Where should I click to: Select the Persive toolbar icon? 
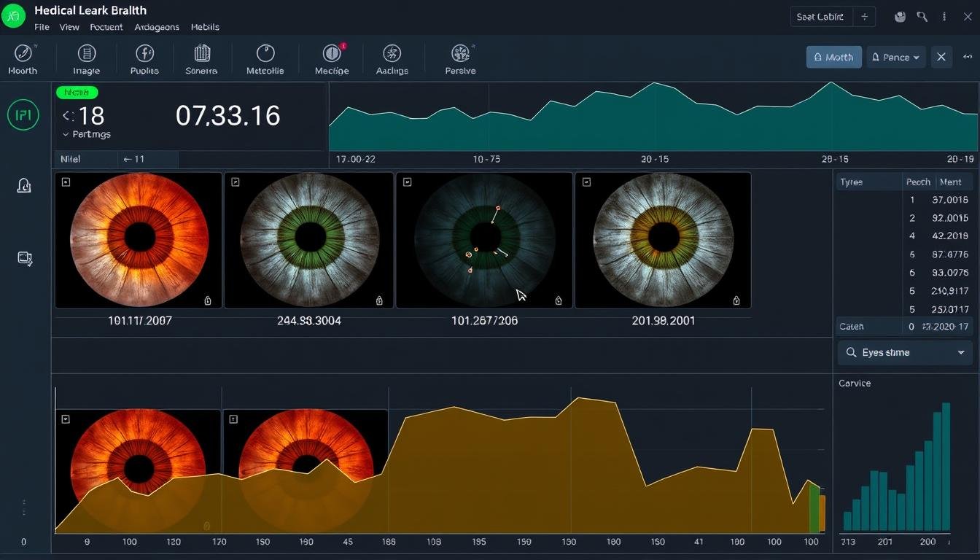tap(460, 60)
